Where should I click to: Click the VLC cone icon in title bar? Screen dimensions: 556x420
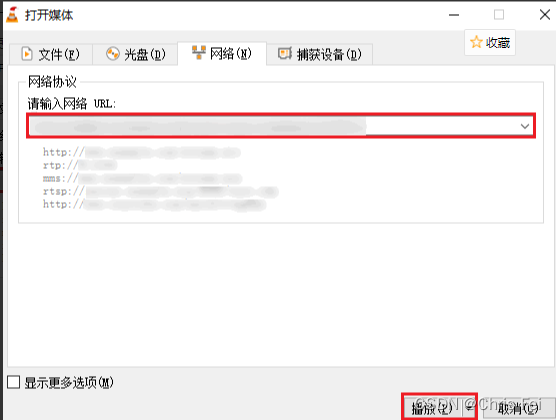[x=12, y=15]
